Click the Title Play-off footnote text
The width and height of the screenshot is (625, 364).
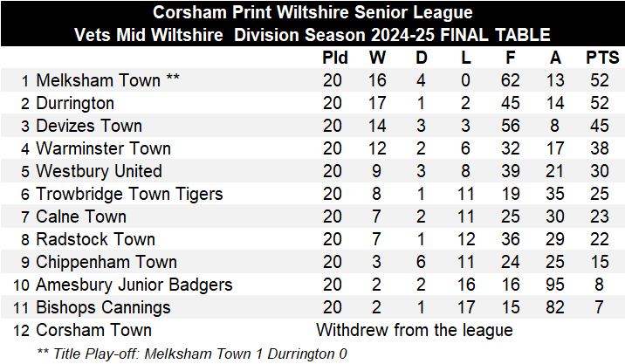point(192,353)
